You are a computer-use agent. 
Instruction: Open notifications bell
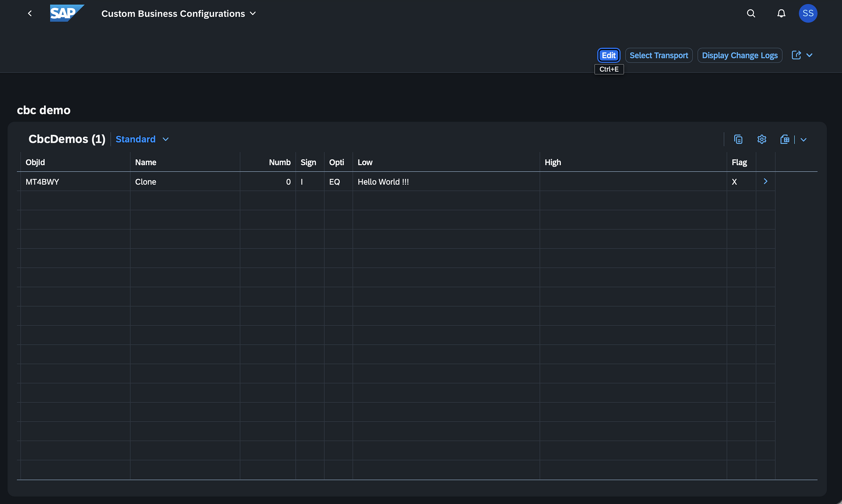[x=781, y=14]
